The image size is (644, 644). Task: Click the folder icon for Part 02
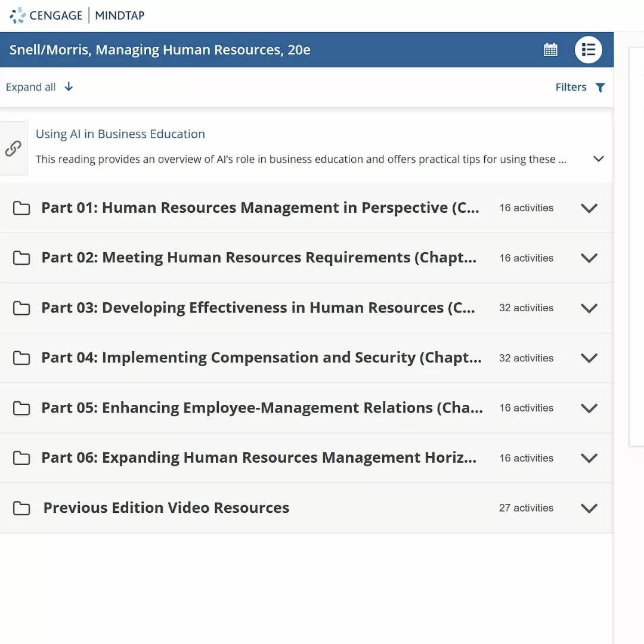point(21,258)
